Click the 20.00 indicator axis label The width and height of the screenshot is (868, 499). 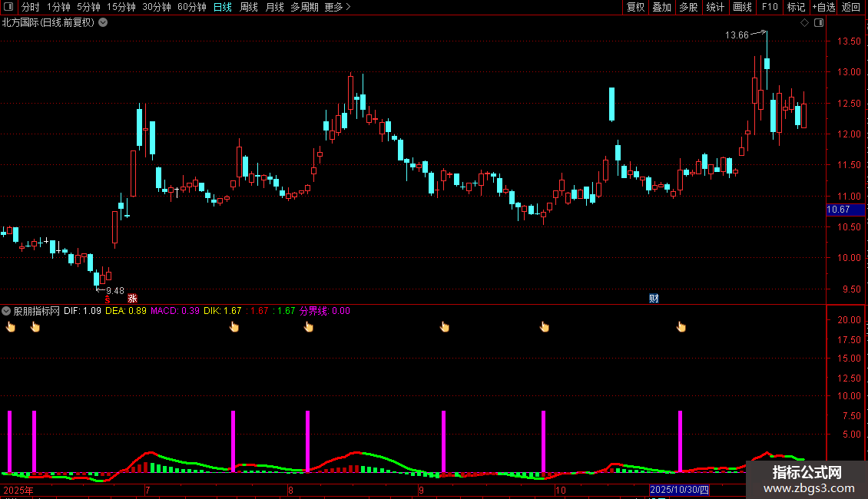click(x=849, y=320)
